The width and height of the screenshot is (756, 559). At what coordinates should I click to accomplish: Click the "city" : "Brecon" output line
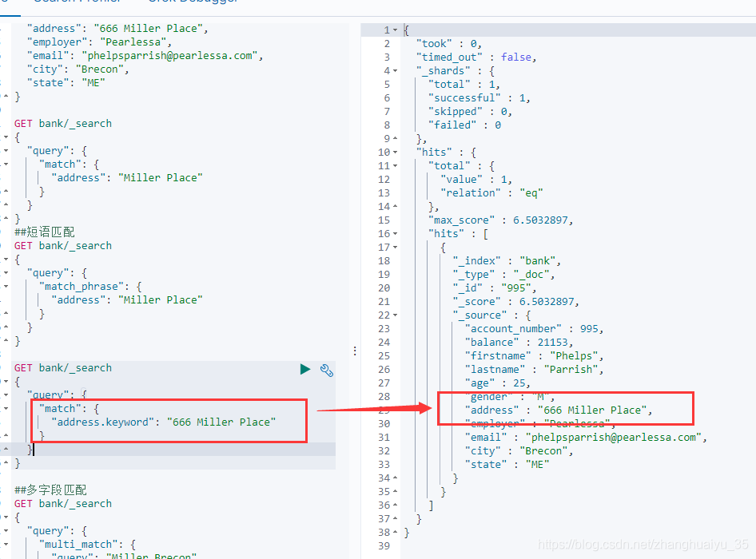click(519, 451)
